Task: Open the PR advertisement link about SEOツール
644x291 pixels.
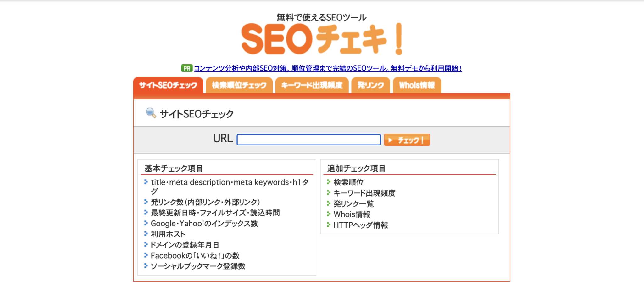Action: click(327, 68)
